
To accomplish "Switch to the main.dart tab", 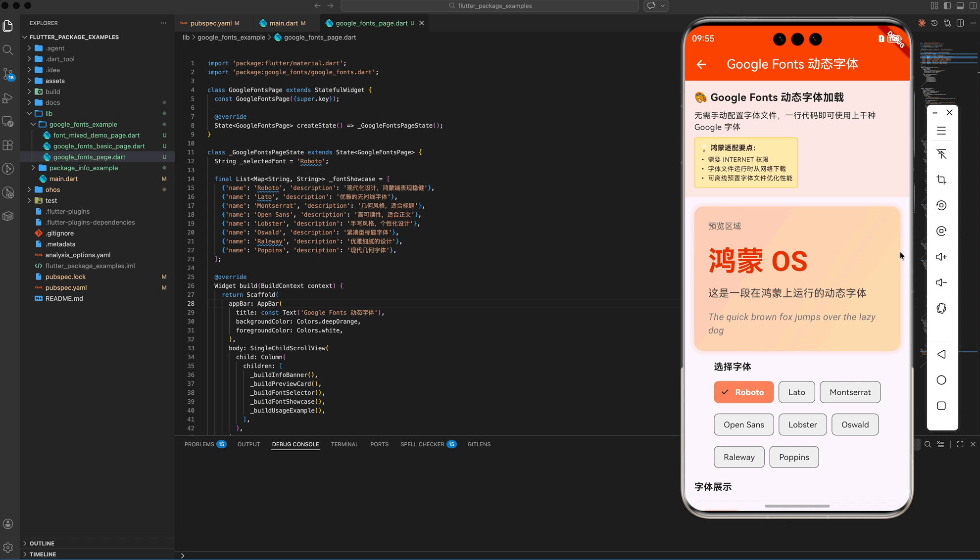I will [x=283, y=23].
